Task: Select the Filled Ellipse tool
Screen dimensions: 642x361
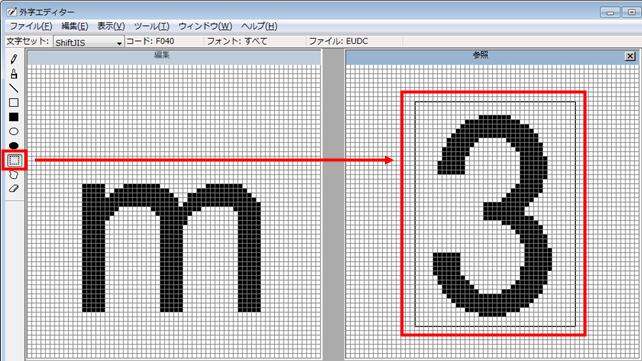Action: click(14, 145)
